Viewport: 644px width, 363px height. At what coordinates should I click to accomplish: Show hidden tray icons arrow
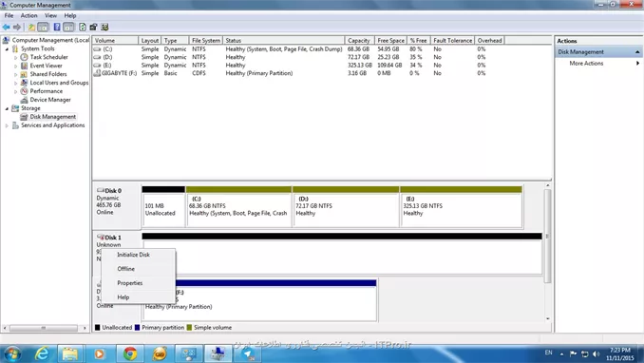point(561,353)
